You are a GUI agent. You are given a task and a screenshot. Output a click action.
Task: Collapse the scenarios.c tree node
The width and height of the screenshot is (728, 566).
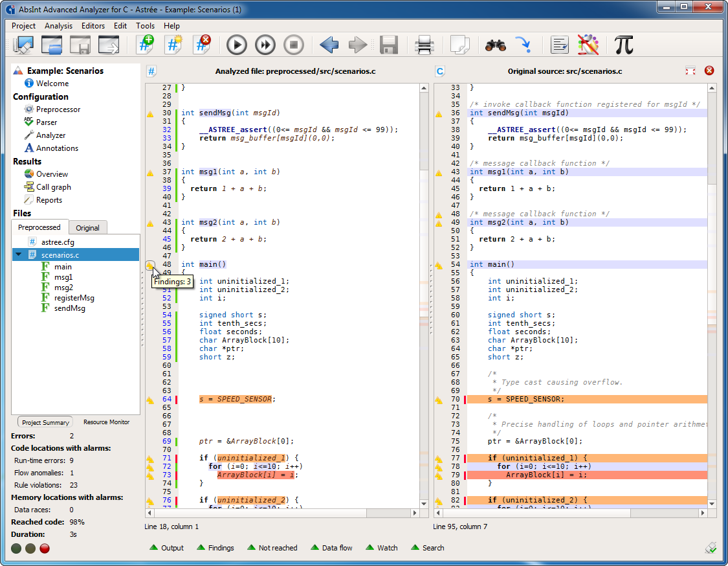click(x=19, y=255)
